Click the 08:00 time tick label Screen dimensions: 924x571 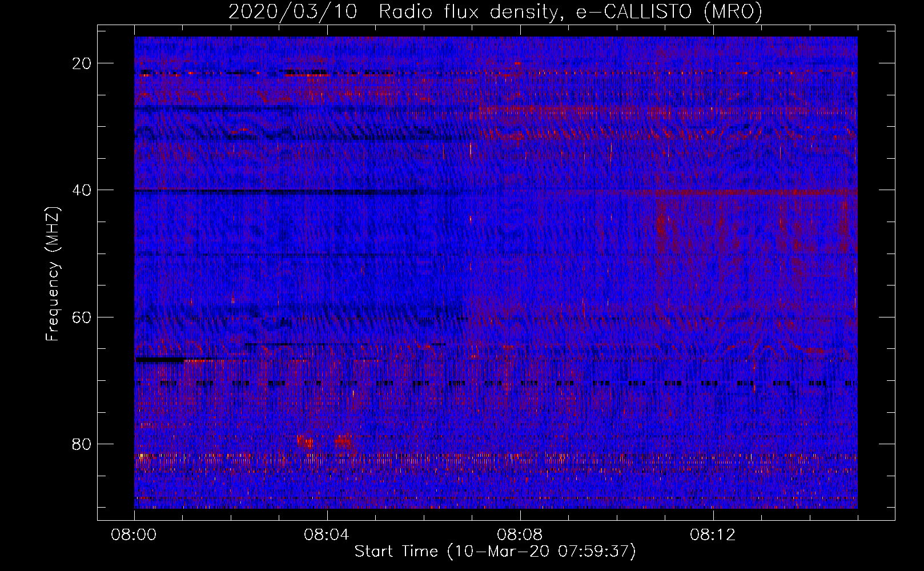coord(134,535)
